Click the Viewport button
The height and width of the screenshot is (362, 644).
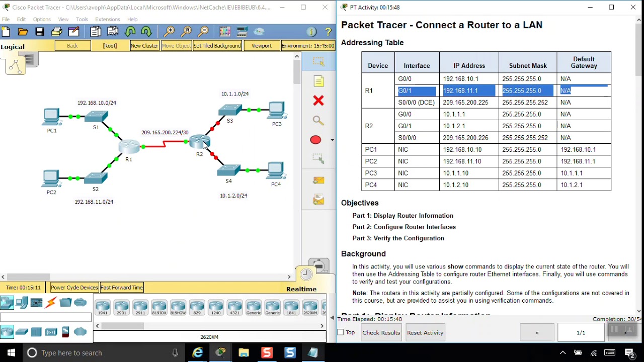click(262, 46)
